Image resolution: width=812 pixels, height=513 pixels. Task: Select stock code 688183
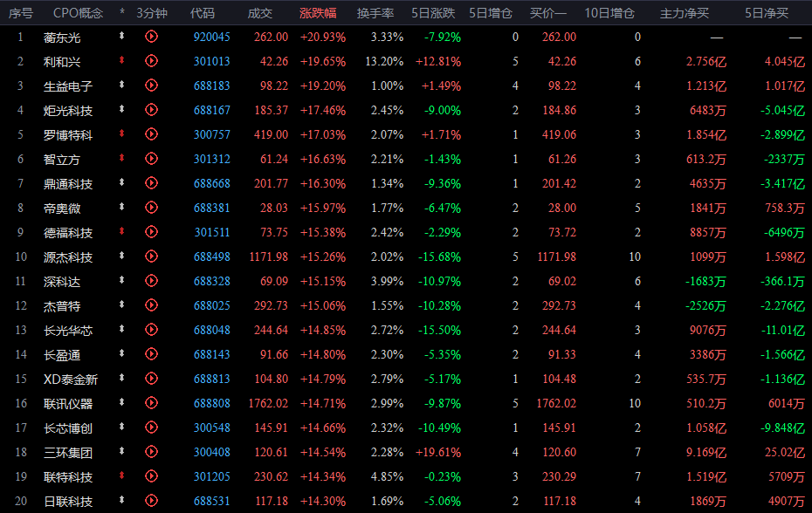pos(212,85)
